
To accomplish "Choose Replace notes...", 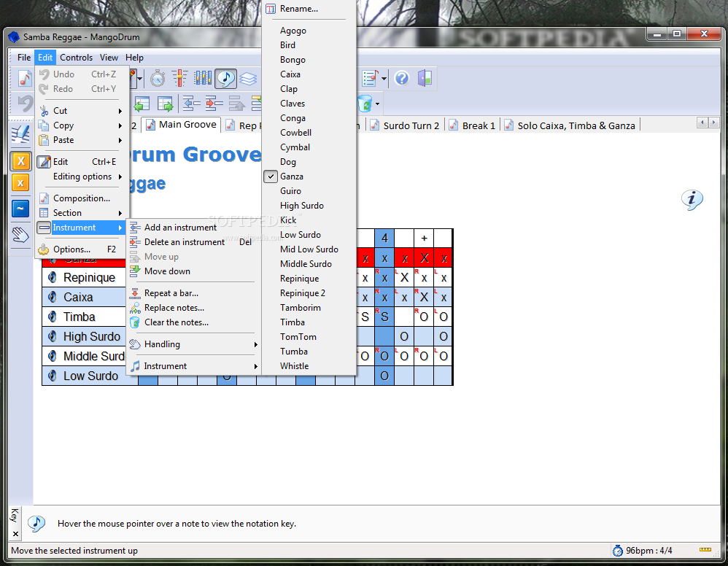I will (x=194, y=308).
